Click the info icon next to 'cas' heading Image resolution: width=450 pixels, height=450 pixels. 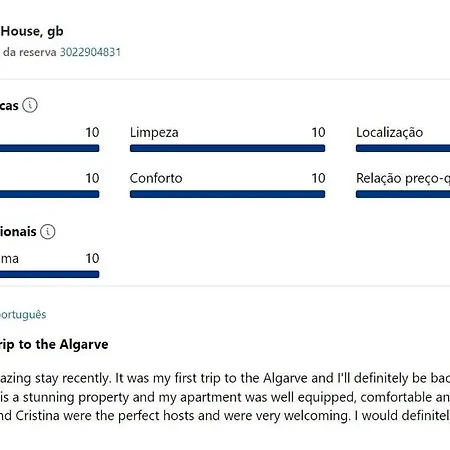click(30, 105)
